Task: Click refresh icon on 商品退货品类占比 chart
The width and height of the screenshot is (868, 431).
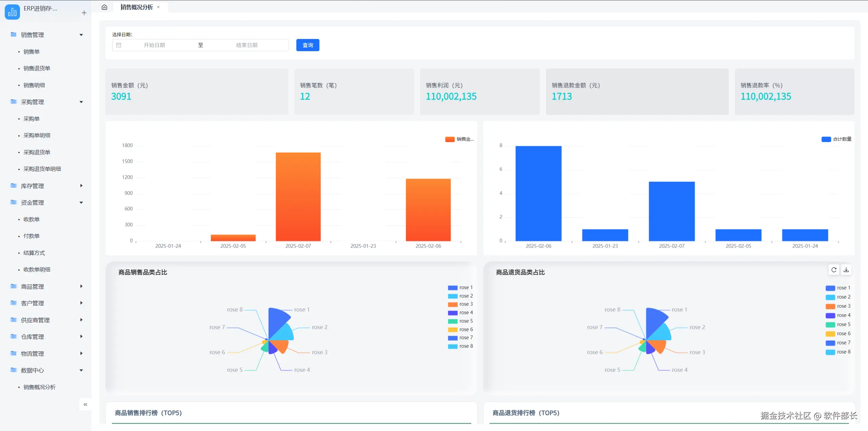Action: (x=834, y=270)
